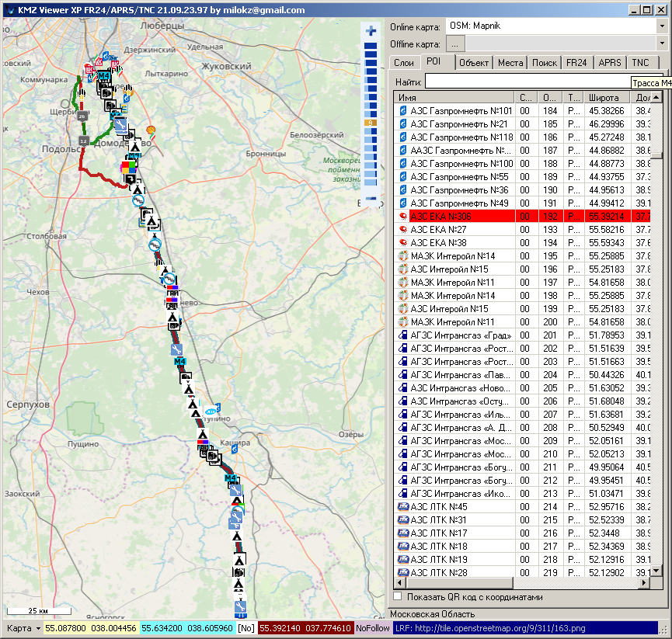Screen dimensions: 672x639
Task: Open the Объект tab
Action: pyautogui.click(x=474, y=63)
